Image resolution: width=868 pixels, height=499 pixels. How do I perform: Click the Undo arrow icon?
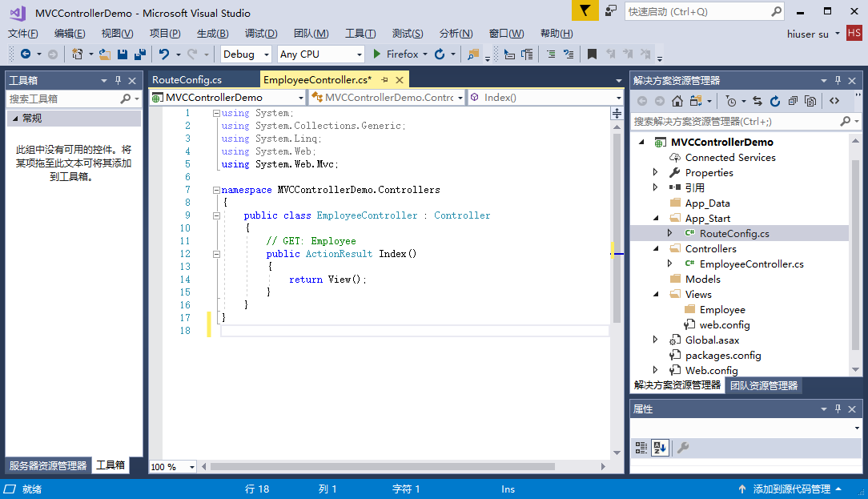point(163,54)
